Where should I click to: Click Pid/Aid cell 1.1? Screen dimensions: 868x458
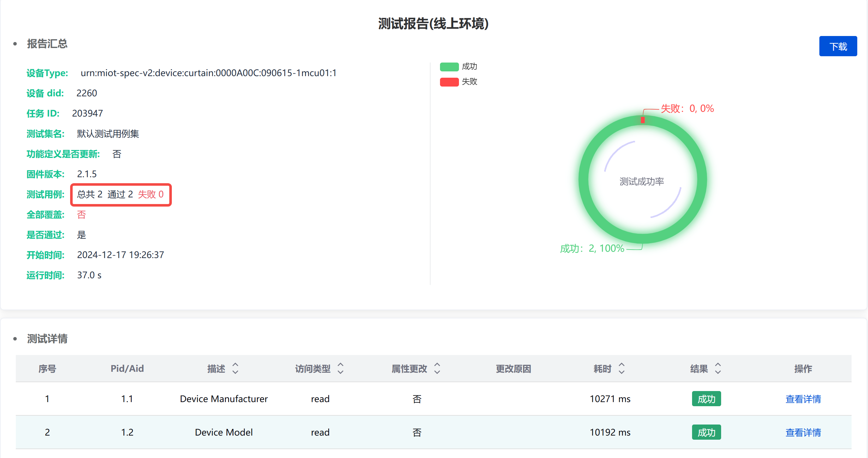[127, 399]
